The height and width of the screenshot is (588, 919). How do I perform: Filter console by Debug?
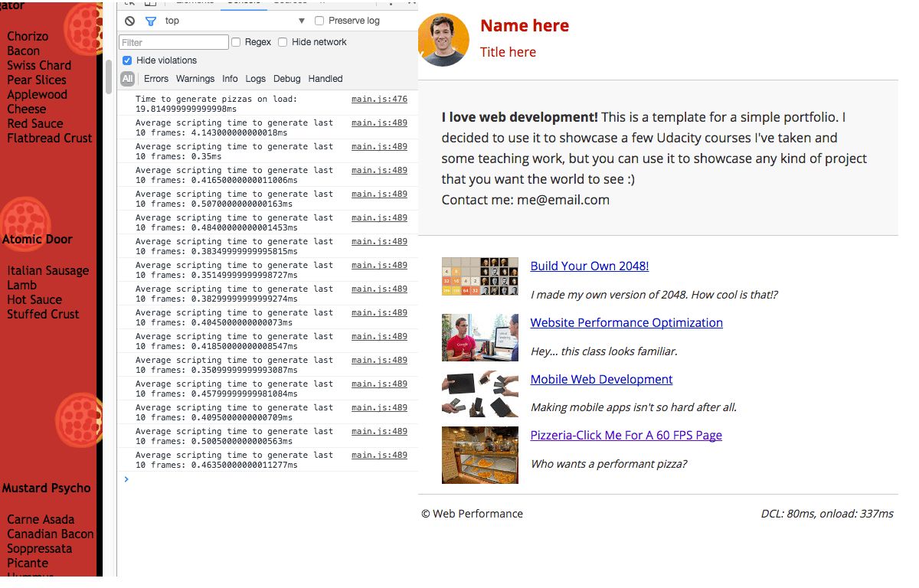point(287,79)
